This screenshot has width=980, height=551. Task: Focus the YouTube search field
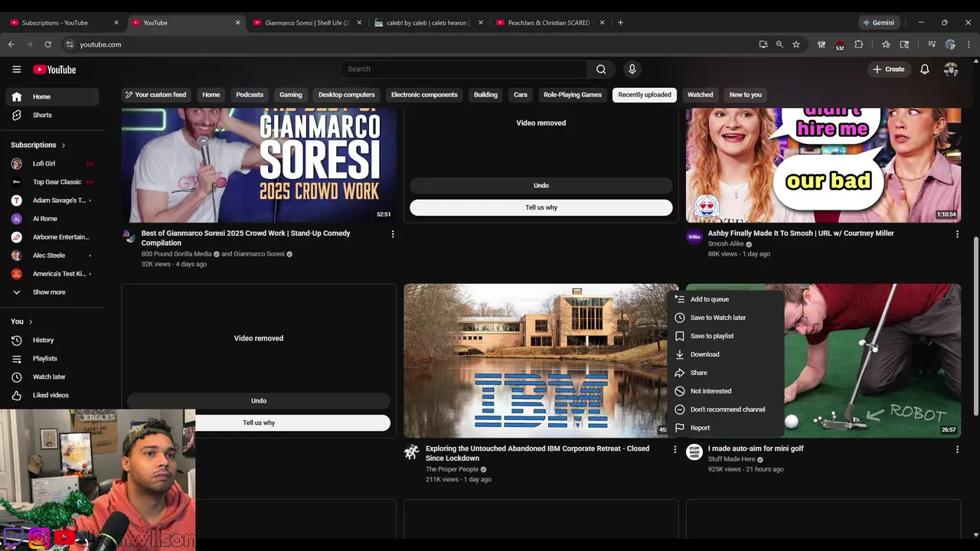[464, 70]
